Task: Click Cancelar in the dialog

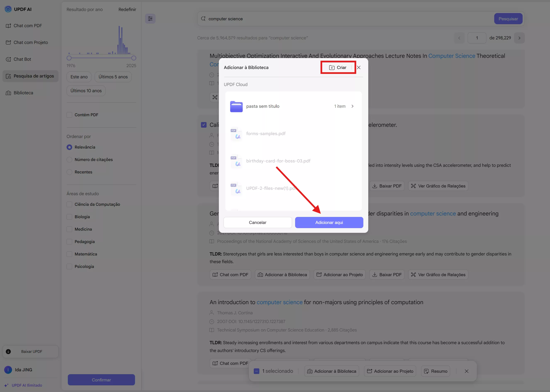Action: (258, 222)
